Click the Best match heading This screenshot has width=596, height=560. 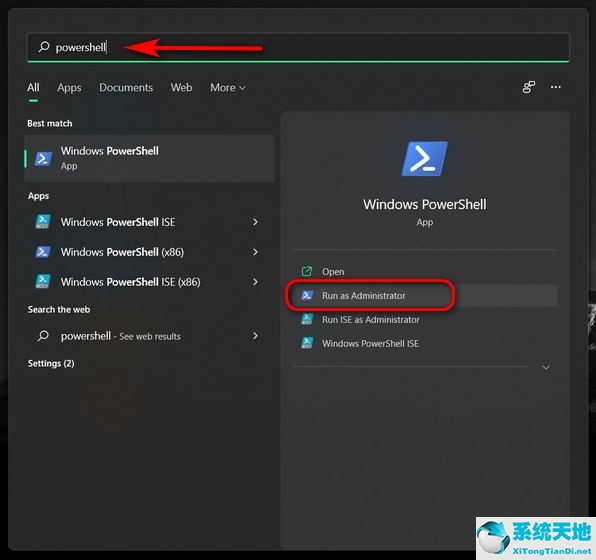(x=49, y=123)
